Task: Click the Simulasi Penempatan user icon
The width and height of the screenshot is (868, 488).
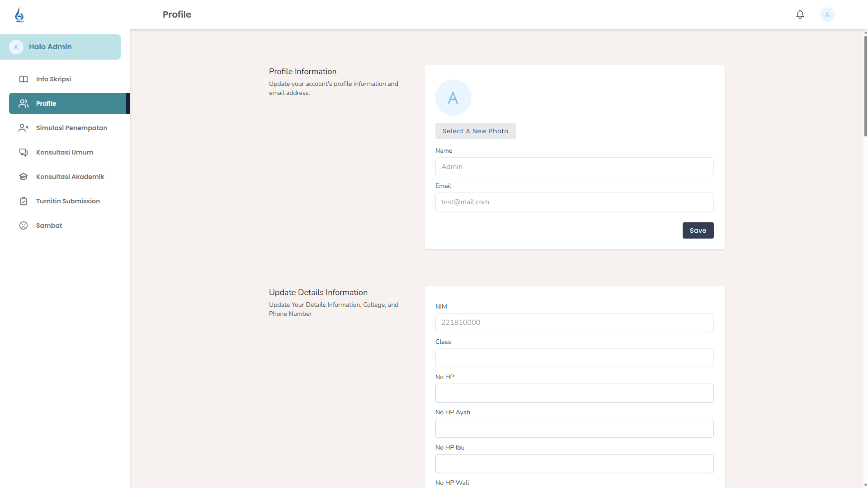Action: coord(24,128)
